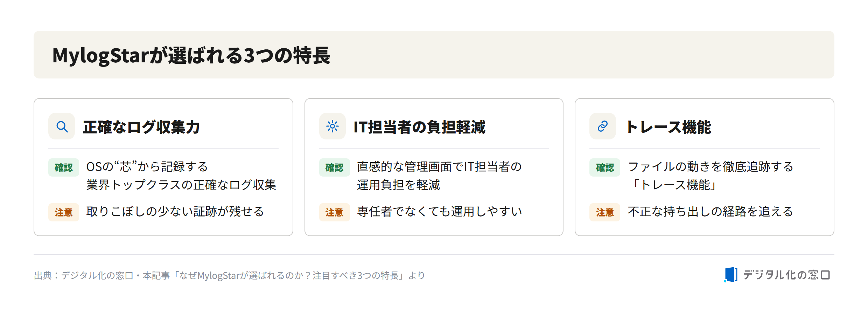Click the blue デジタル化の窓口 logo icon

730,275
